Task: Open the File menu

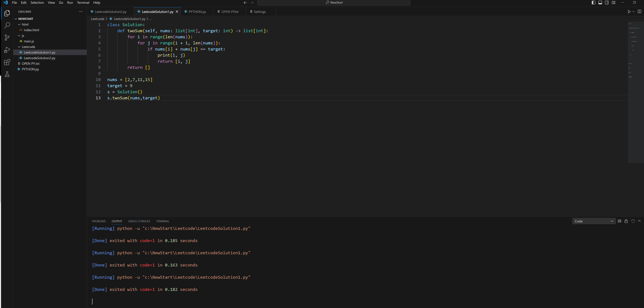Action: [14, 3]
